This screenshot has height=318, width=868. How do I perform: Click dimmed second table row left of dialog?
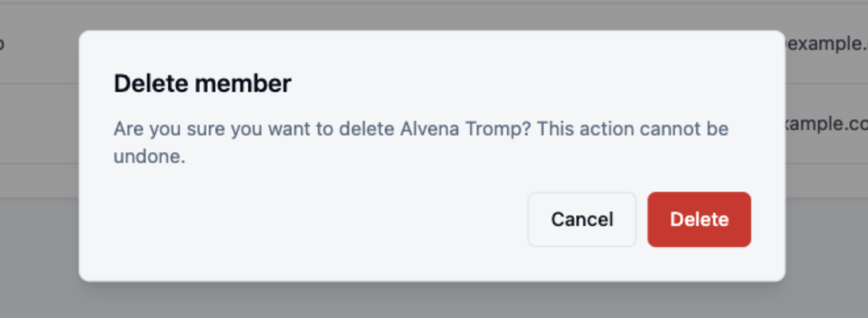39,124
